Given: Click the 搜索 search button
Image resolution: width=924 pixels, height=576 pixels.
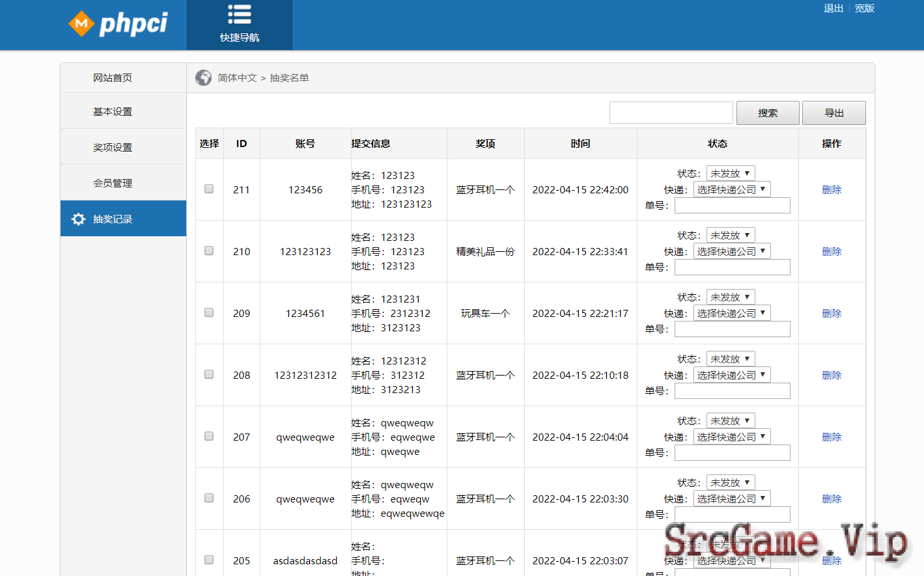Looking at the screenshot, I should click(768, 113).
